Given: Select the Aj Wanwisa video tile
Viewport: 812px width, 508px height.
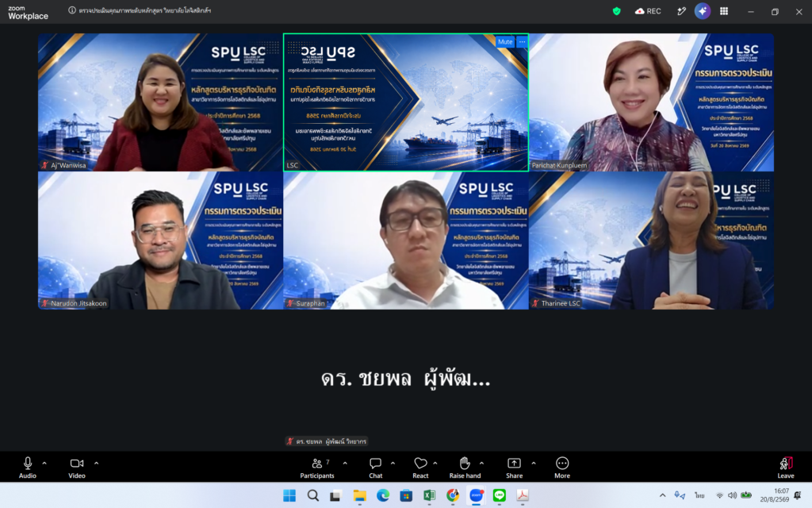Looking at the screenshot, I should coord(160,102).
